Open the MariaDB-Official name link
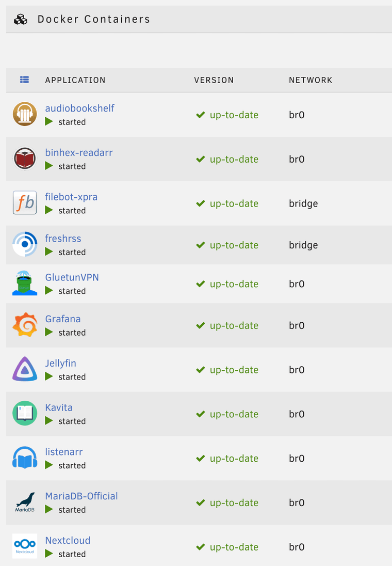The width and height of the screenshot is (392, 566). 81,496
